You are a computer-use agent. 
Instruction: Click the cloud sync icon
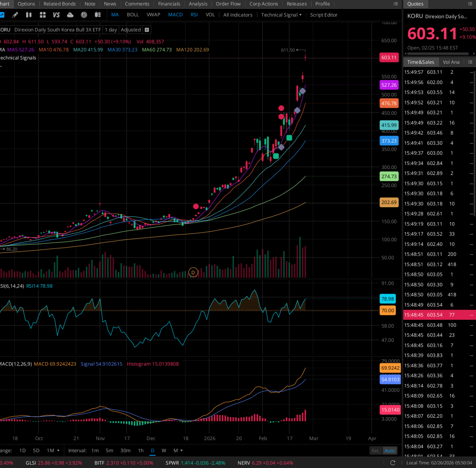70,15
